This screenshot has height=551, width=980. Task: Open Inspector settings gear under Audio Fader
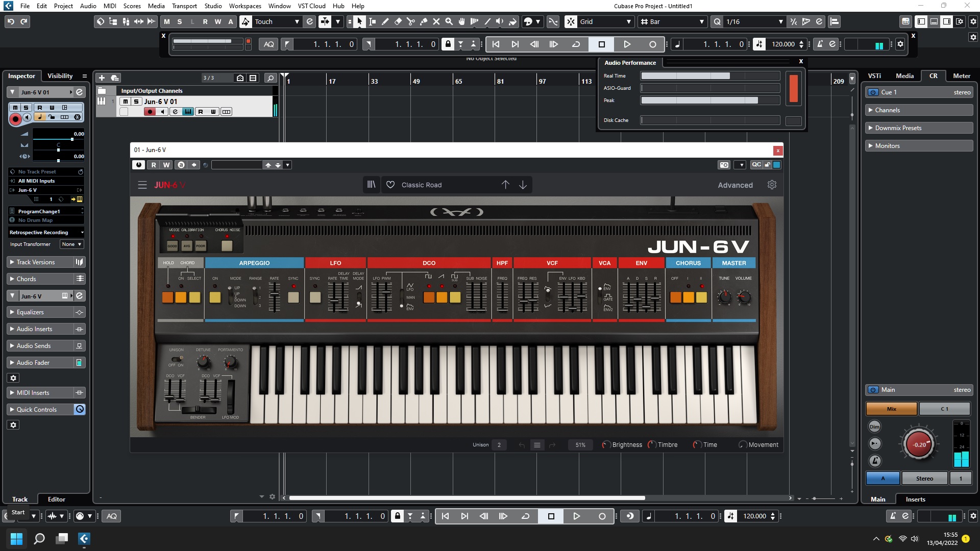coord(13,378)
